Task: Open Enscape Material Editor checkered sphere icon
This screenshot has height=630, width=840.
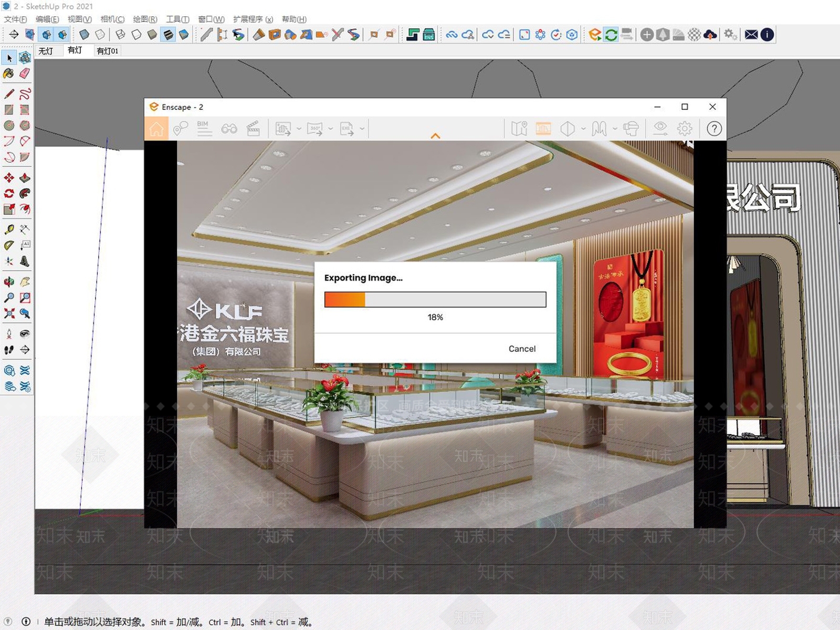Action: pyautogui.click(x=694, y=35)
